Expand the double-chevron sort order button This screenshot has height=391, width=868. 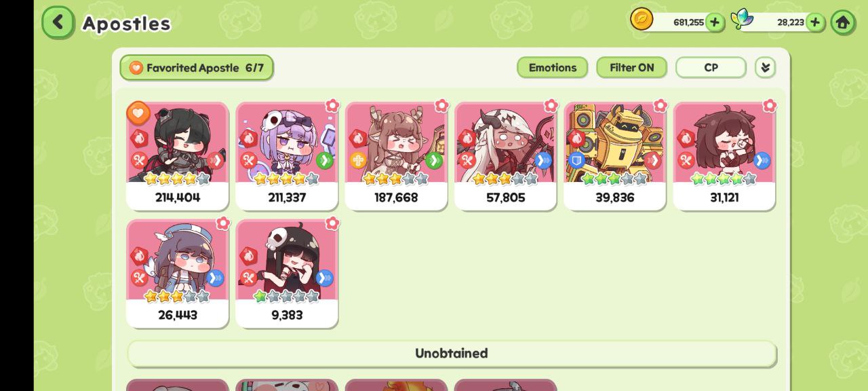coord(765,67)
